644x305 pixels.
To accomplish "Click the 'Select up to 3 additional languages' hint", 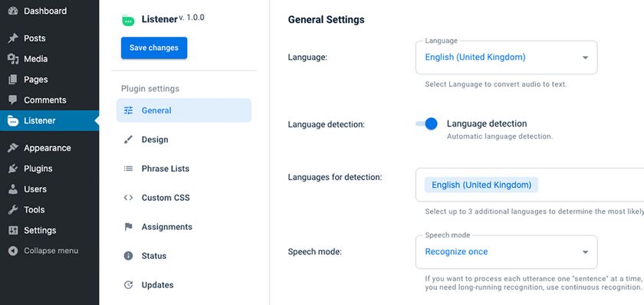I will [x=534, y=212].
